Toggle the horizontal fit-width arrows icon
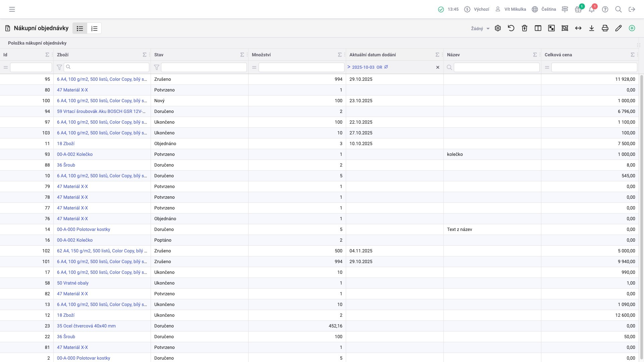This screenshot has width=644, height=362. [578, 28]
